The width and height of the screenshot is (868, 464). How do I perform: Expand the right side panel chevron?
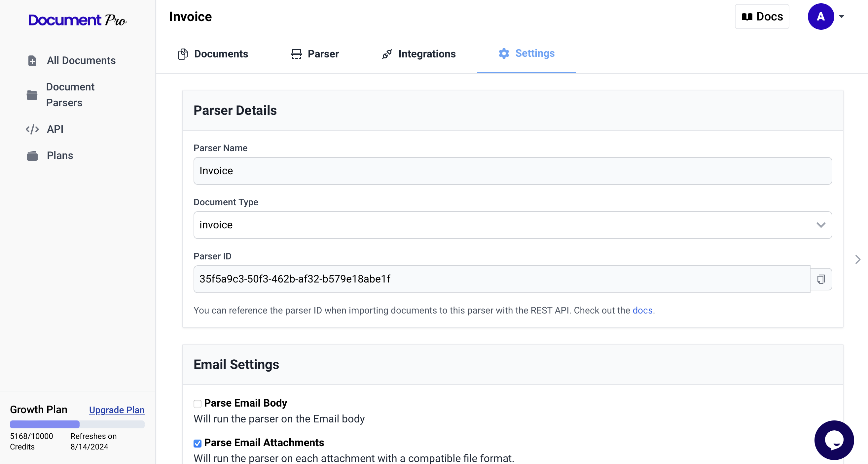[x=857, y=259]
